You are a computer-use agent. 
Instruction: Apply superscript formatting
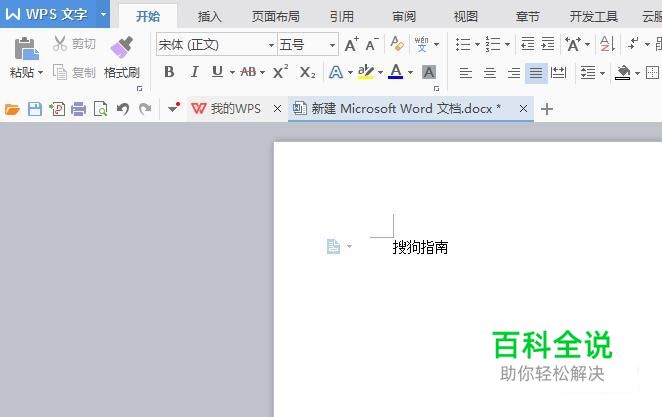pyautogui.click(x=280, y=72)
